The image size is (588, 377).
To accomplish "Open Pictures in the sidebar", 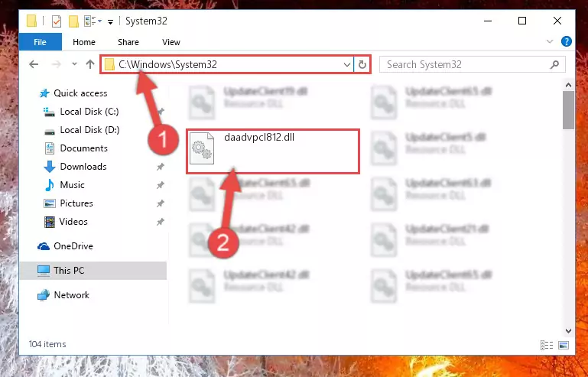I will pos(76,203).
